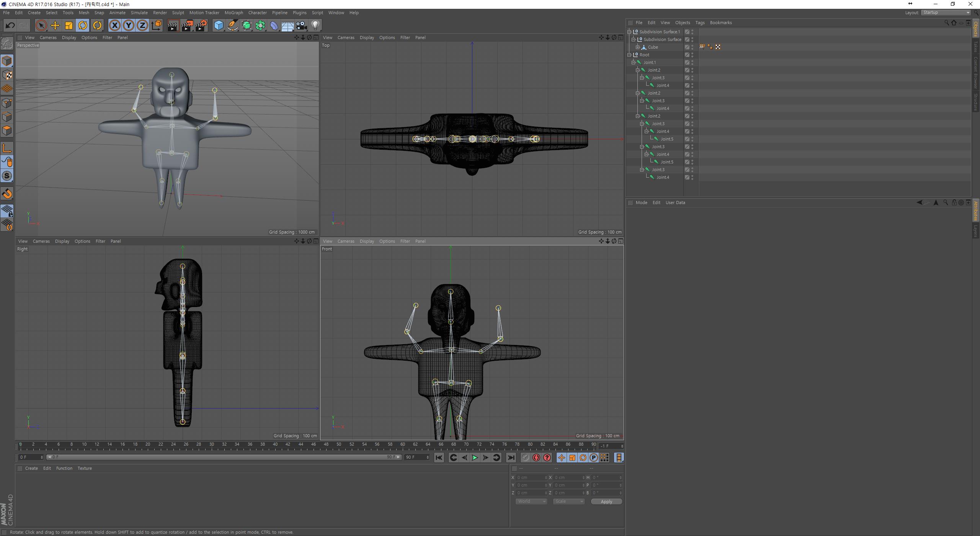
Task: Click the Undo arrow icon
Action: pos(10,26)
